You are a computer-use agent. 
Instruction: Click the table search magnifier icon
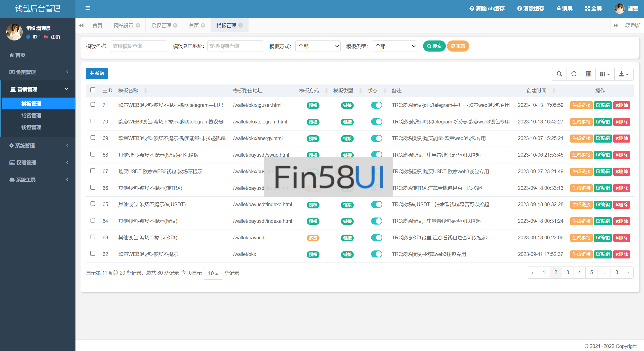pyautogui.click(x=559, y=74)
